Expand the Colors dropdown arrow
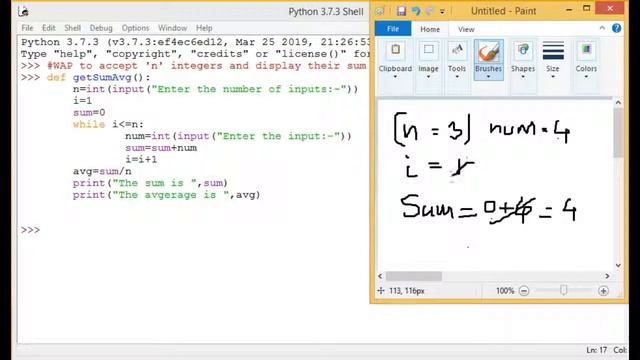This screenshot has width=640, height=360. pyautogui.click(x=586, y=77)
